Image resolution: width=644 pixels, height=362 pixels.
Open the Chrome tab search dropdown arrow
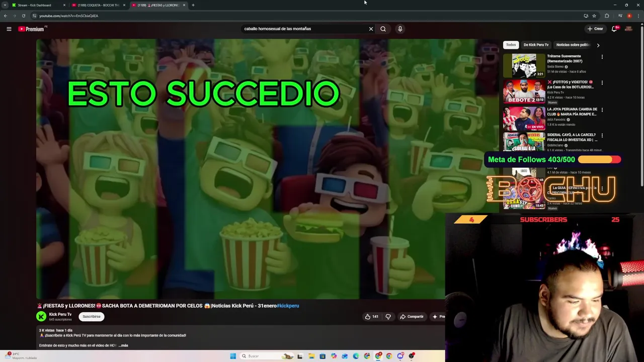pyautogui.click(x=6, y=5)
